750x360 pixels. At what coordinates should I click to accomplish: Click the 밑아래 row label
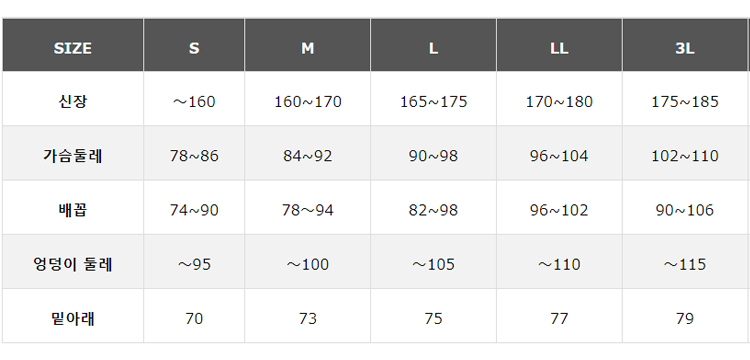click(73, 316)
